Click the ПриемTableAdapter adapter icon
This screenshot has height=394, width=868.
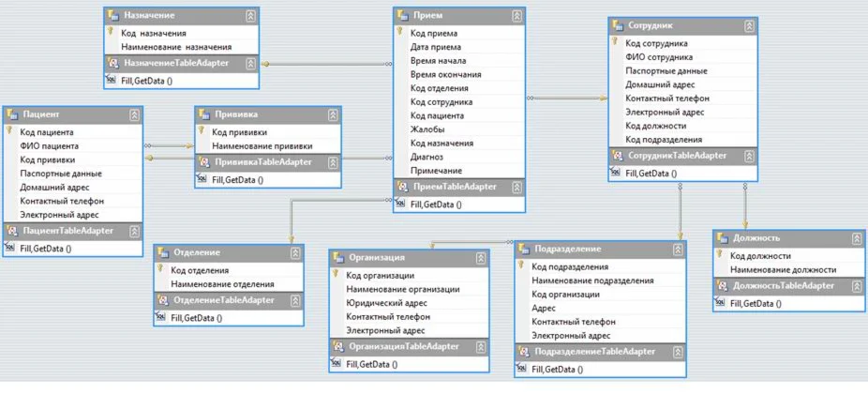[x=402, y=188]
